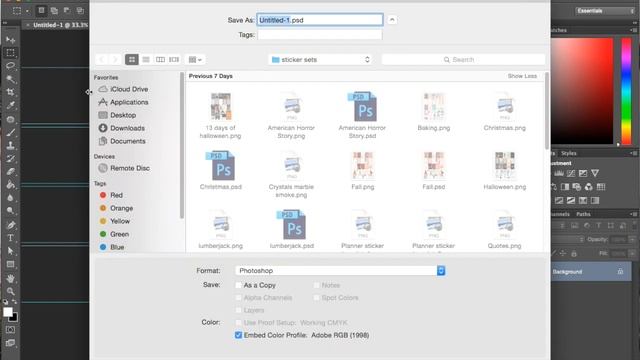Select the Eraser tool
640x360 pixels.
[11, 172]
